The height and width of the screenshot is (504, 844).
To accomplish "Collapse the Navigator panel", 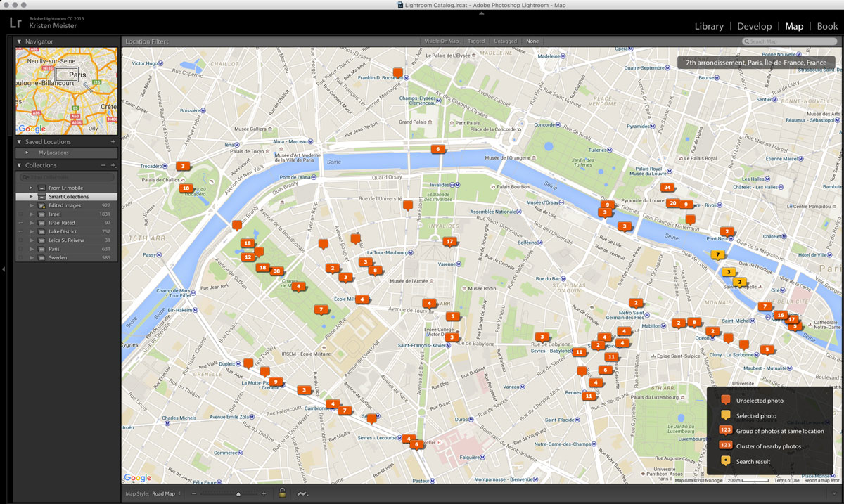I will tap(20, 41).
